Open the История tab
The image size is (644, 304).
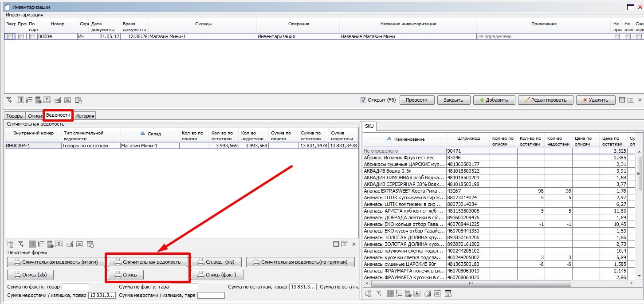click(x=84, y=116)
